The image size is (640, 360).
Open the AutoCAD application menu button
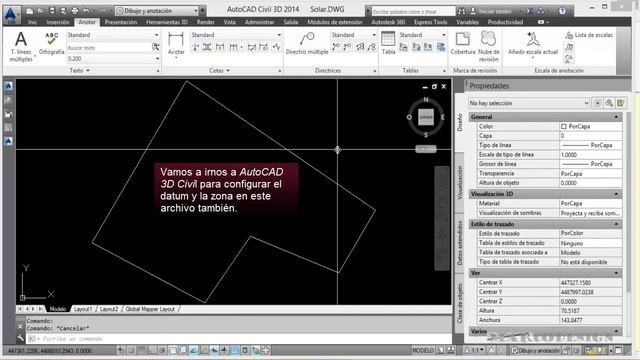pos(11,15)
